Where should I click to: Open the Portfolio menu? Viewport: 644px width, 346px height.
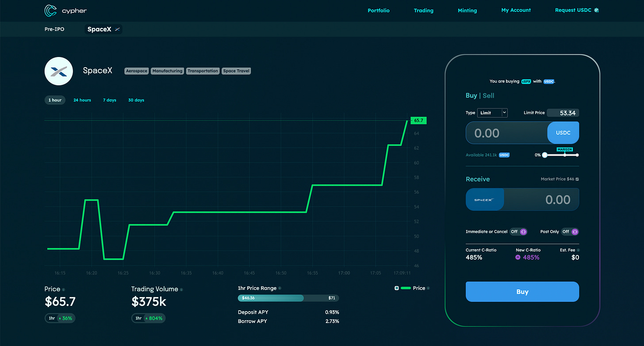[379, 10]
